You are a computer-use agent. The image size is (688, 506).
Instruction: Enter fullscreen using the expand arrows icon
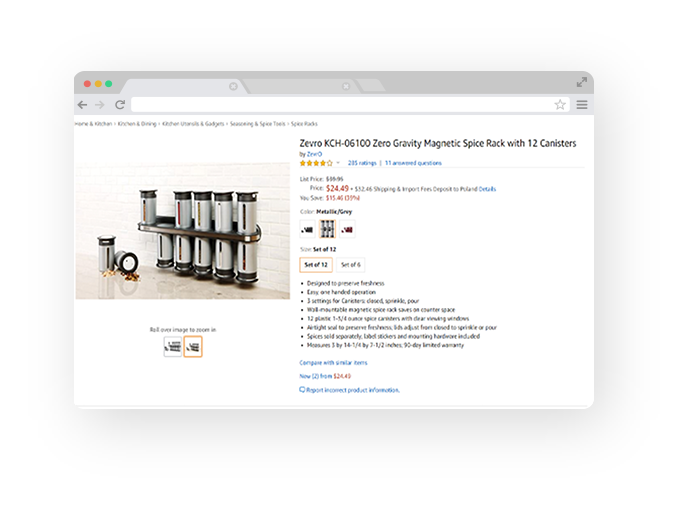(x=582, y=82)
